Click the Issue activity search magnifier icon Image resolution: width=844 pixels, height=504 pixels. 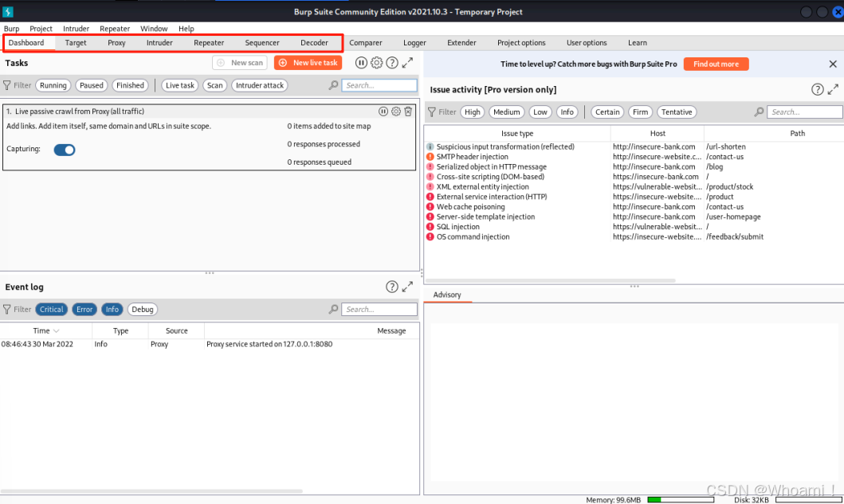(x=759, y=112)
